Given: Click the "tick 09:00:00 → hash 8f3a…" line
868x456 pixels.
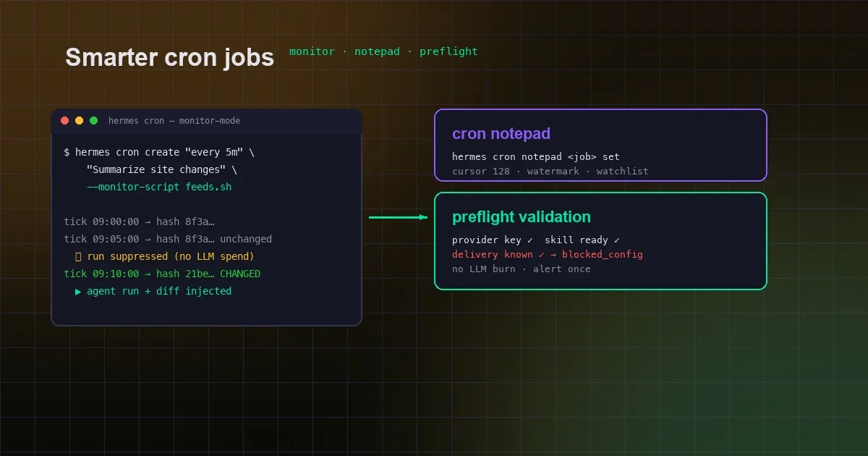Looking at the screenshot, I should click(x=139, y=221).
